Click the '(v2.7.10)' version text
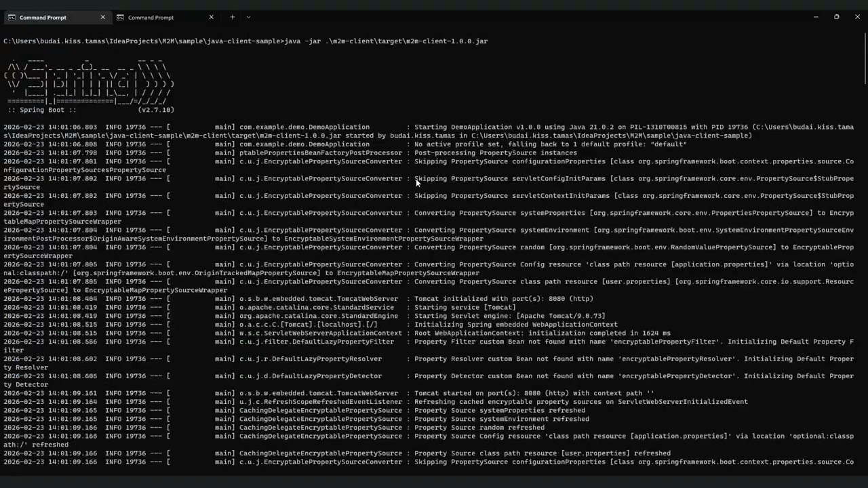Screen dimensions: 868x488 tap(156, 110)
